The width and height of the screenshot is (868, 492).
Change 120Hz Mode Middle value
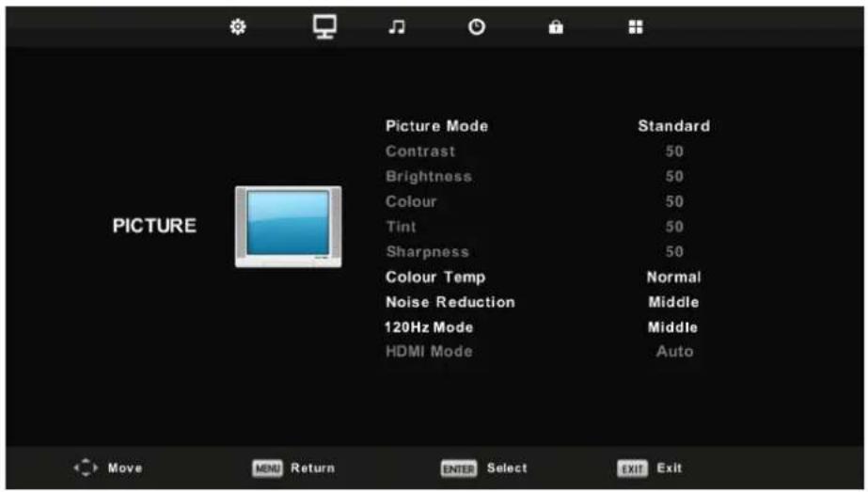pos(672,326)
